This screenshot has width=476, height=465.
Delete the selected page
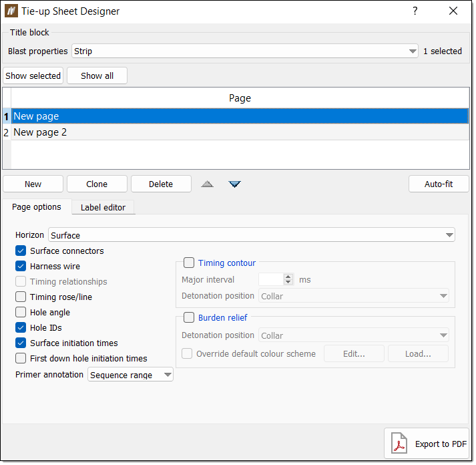point(161,184)
